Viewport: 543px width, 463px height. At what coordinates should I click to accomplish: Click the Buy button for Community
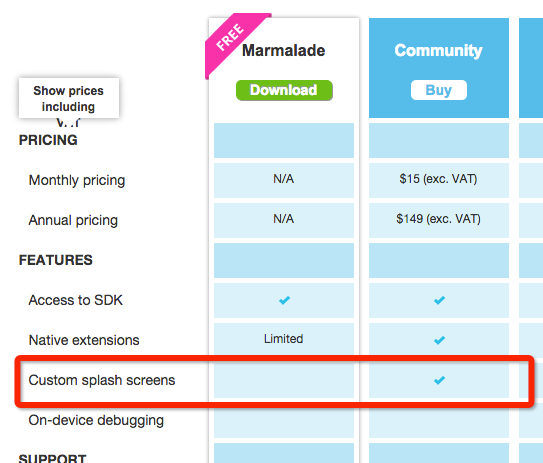click(x=439, y=90)
